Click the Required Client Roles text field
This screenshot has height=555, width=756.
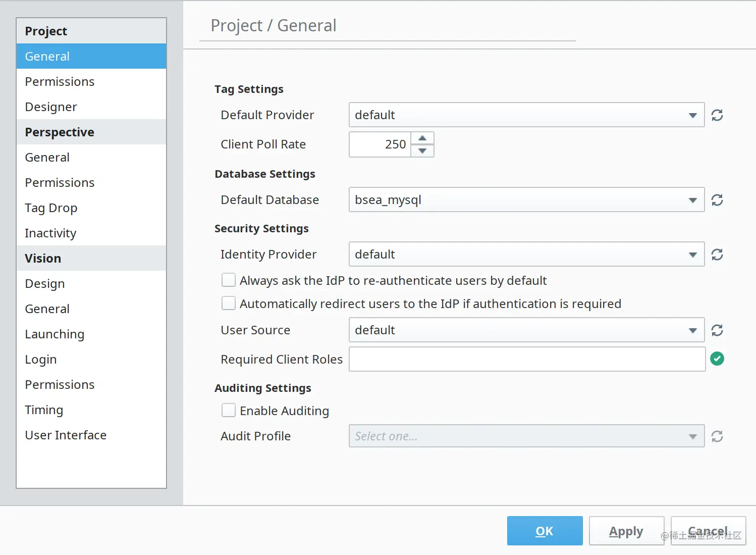526,359
